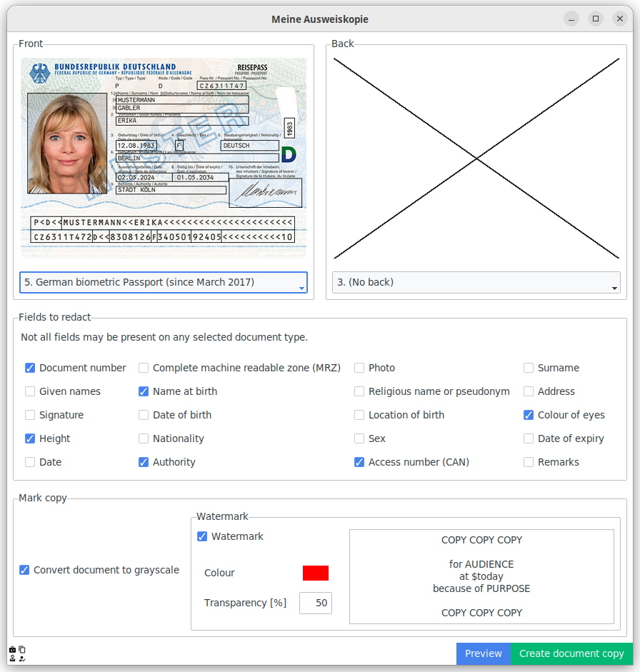Viewport: 640px width, 672px height.
Task: Enable Photo redaction
Action: (x=359, y=368)
